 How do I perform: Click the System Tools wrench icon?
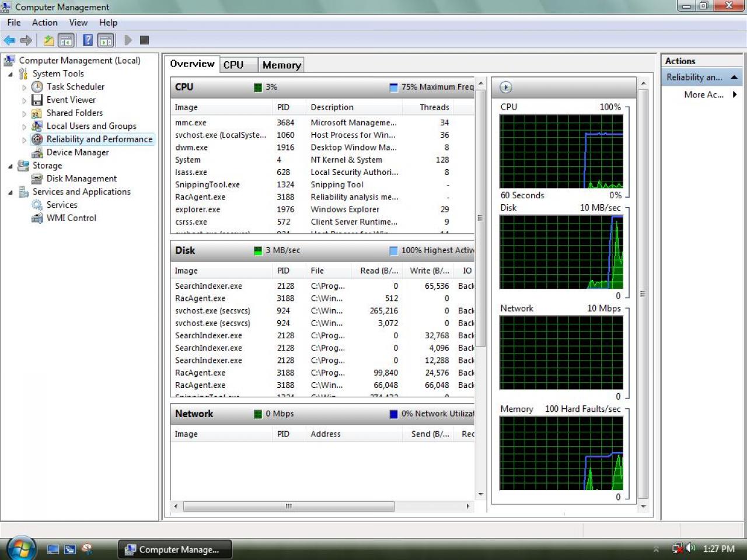23,73
